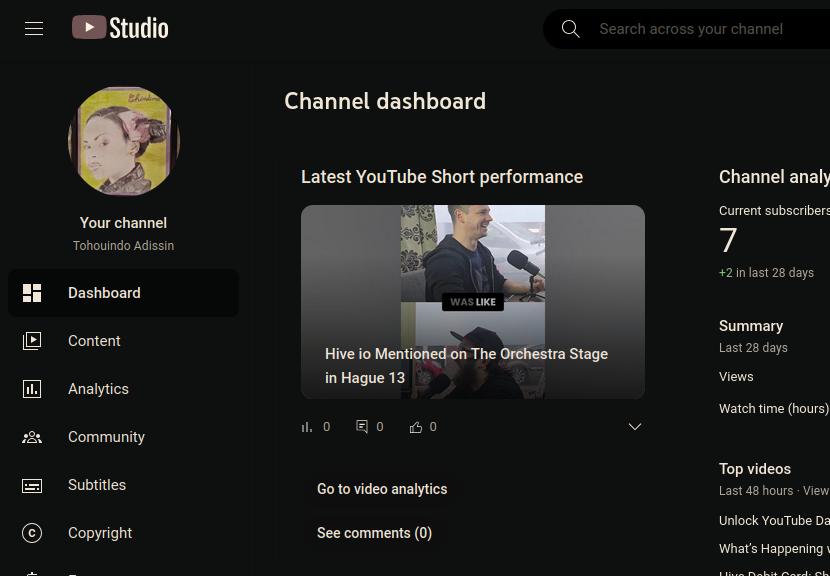Click the Analytics bar chart icon
This screenshot has height=576, width=830.
32,389
